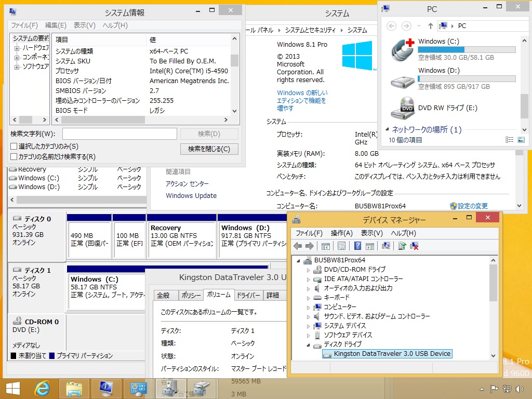The height and width of the screenshot is (399, 532).
Task: Open ファイル(F) menu in System Information
Action: 24,25
